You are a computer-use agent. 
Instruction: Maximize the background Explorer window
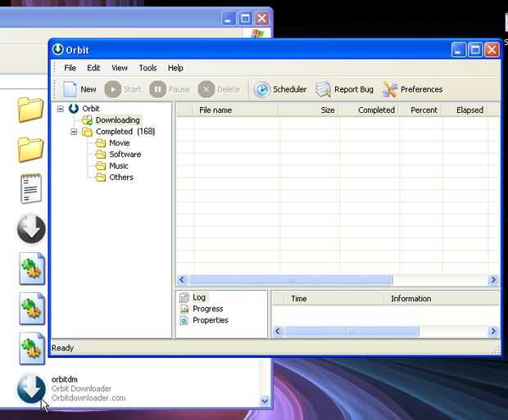click(245, 19)
